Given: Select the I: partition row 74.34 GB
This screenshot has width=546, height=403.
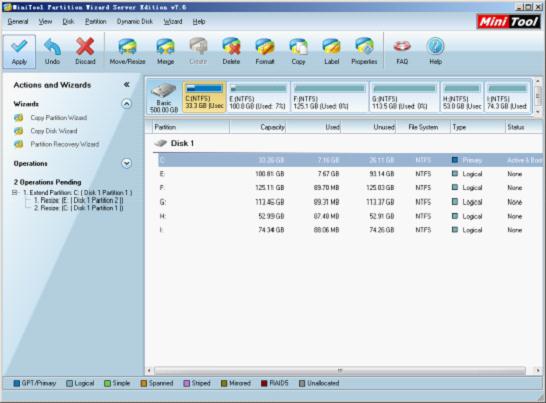Looking at the screenshot, I should point(350,230).
